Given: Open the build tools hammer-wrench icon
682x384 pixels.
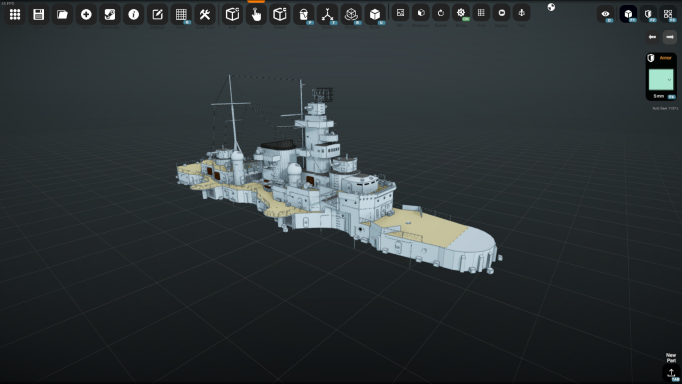Looking at the screenshot, I should [x=204, y=14].
